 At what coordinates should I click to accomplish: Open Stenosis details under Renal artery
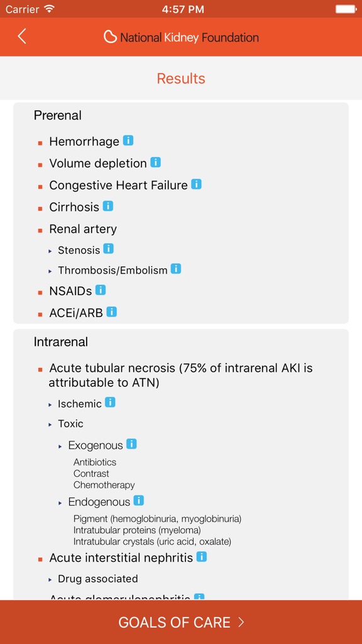pos(107,249)
